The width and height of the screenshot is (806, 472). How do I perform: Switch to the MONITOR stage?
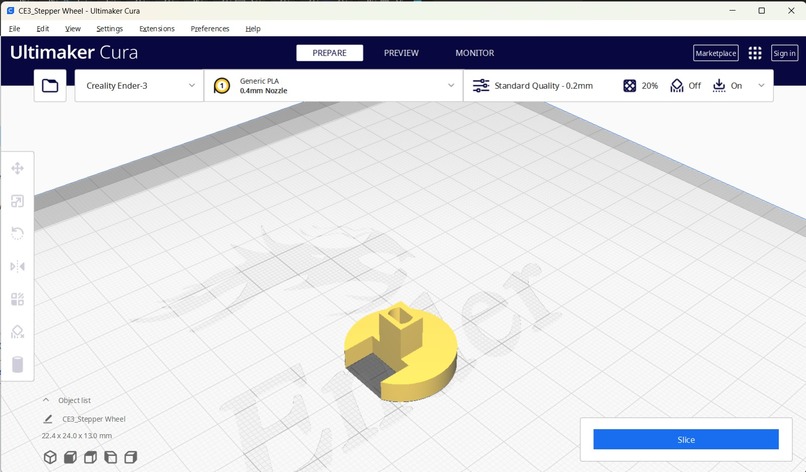point(474,53)
